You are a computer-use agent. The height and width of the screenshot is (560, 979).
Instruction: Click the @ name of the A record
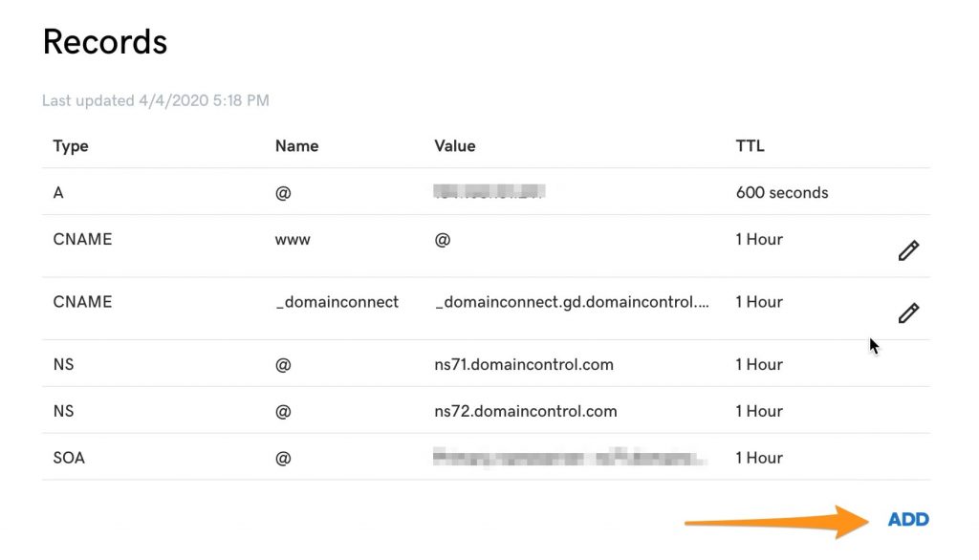coord(281,192)
